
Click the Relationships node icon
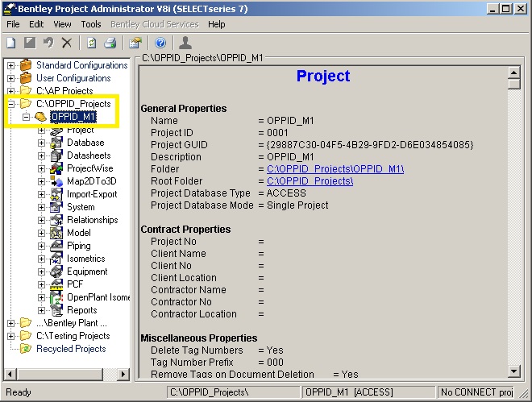pos(56,220)
